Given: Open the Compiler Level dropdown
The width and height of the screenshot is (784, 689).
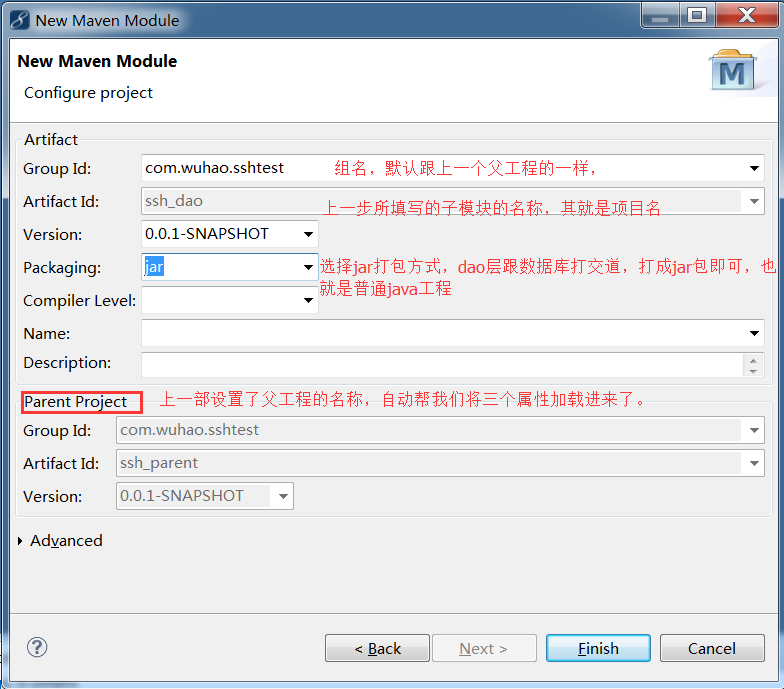Looking at the screenshot, I should click(x=308, y=300).
